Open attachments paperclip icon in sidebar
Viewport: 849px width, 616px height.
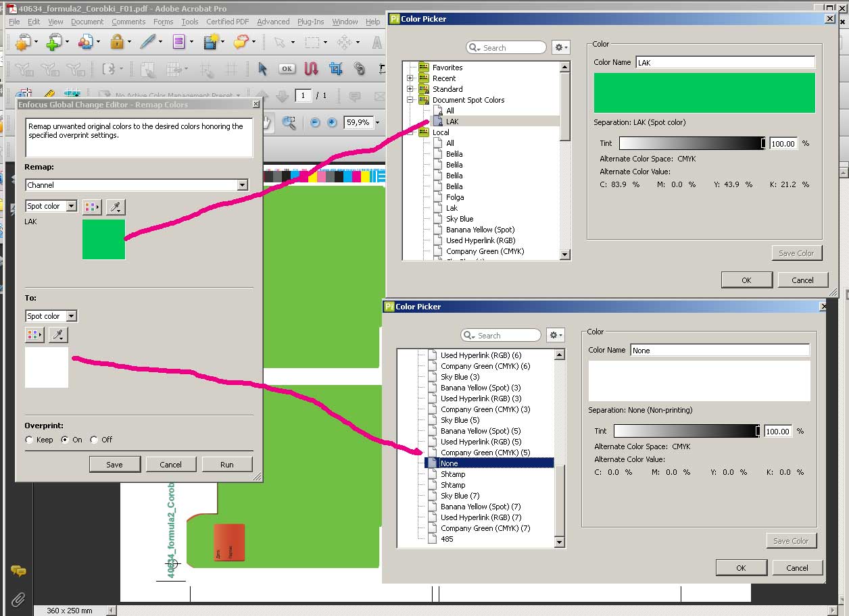point(18,598)
